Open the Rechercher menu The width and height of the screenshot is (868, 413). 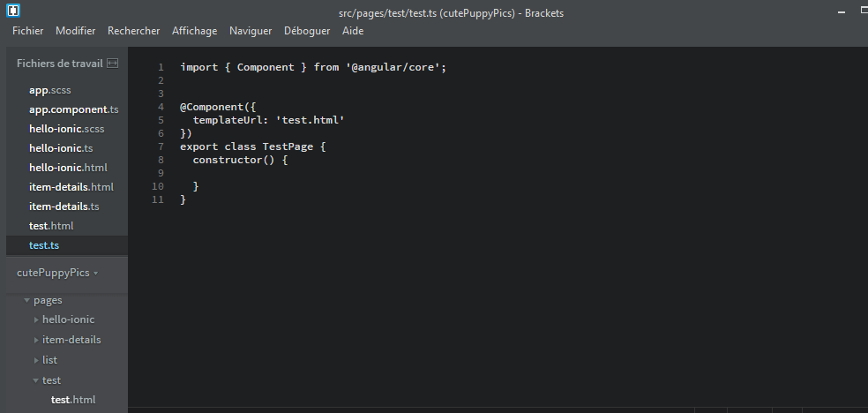(x=133, y=31)
